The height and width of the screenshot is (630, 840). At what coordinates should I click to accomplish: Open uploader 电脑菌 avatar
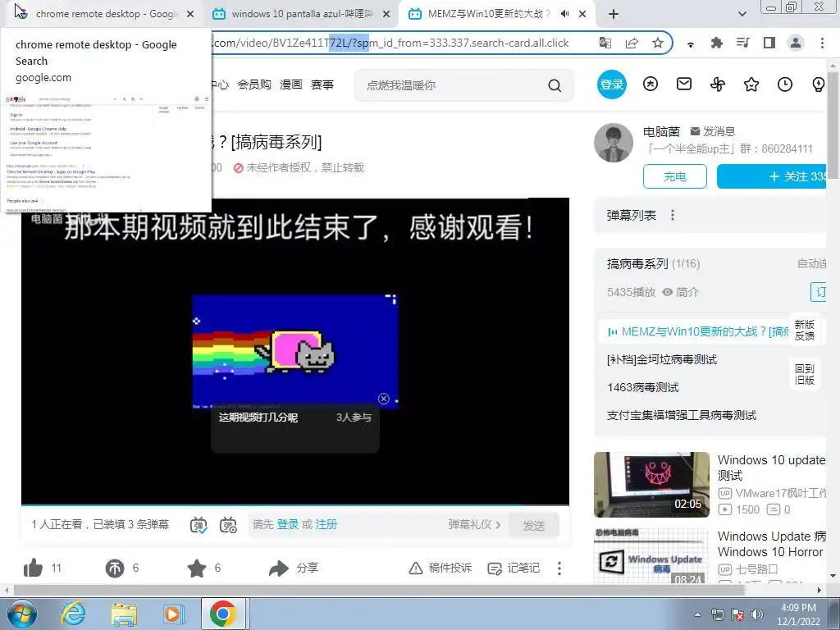[x=614, y=143]
